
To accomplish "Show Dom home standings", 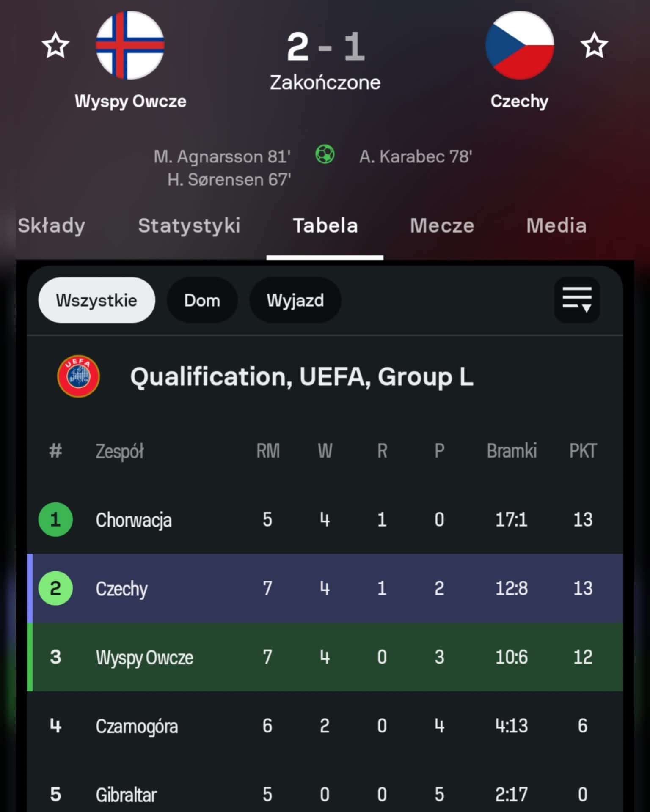I will (202, 300).
